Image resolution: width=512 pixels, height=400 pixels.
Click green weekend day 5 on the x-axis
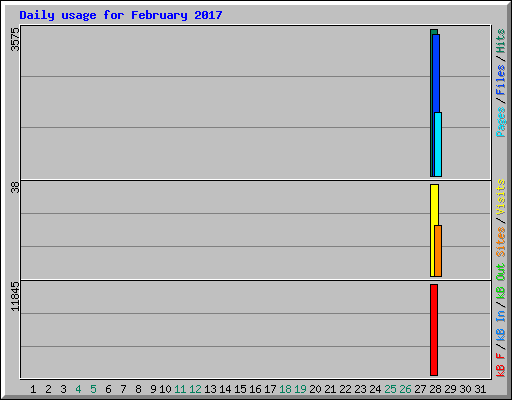point(93,389)
